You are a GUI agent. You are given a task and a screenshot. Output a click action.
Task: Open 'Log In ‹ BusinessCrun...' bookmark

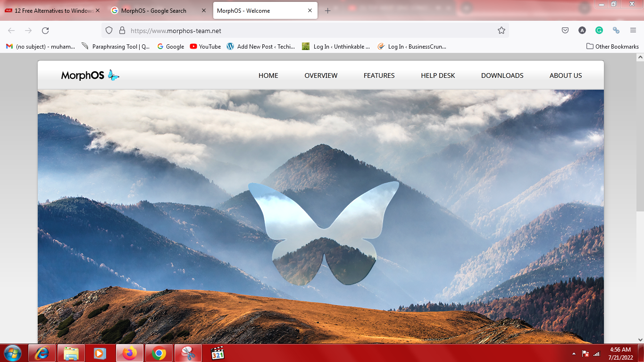[x=412, y=46]
